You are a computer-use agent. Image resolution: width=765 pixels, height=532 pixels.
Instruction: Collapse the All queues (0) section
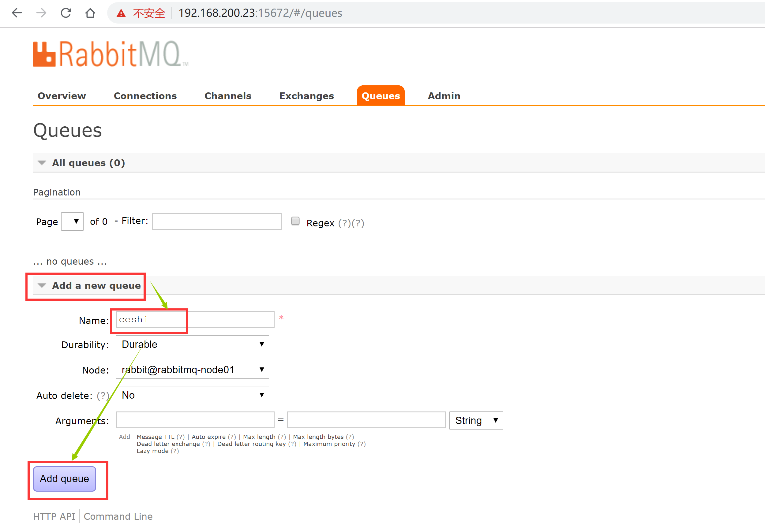[88, 163]
